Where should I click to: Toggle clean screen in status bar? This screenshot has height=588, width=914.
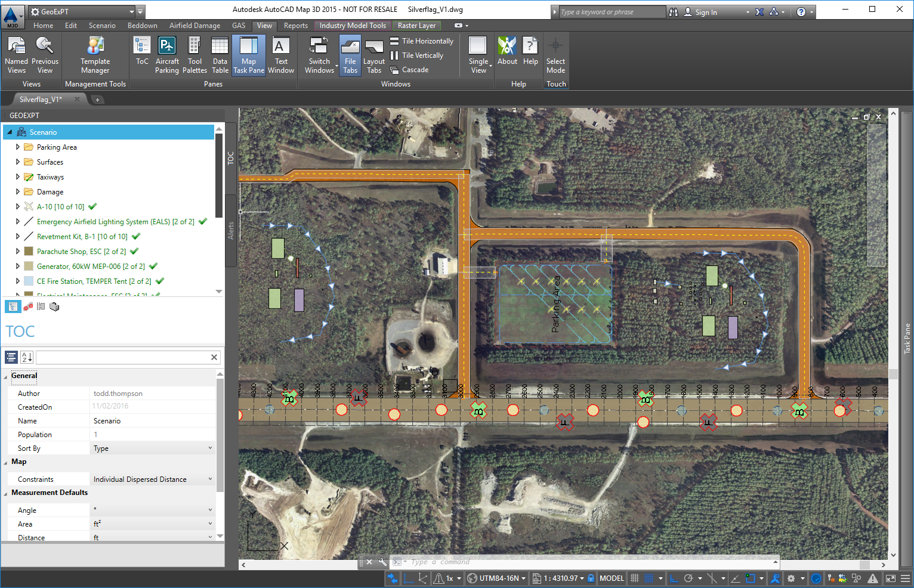[890, 578]
